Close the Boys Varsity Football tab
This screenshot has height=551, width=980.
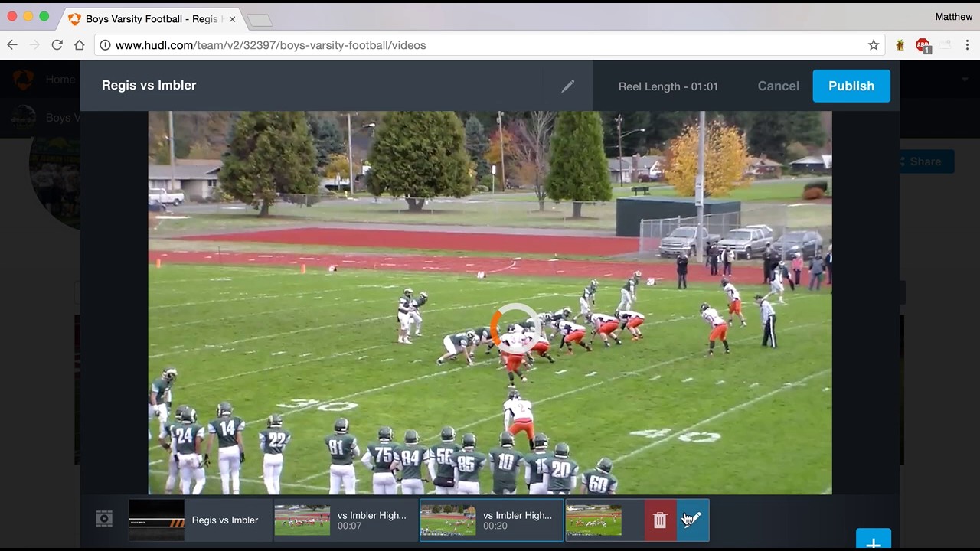[x=232, y=19]
